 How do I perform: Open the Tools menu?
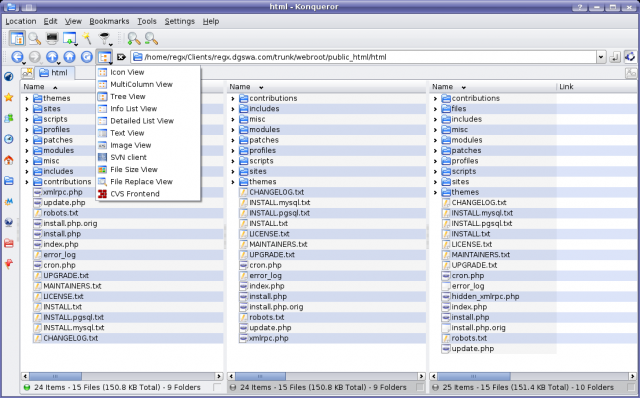pyautogui.click(x=147, y=21)
